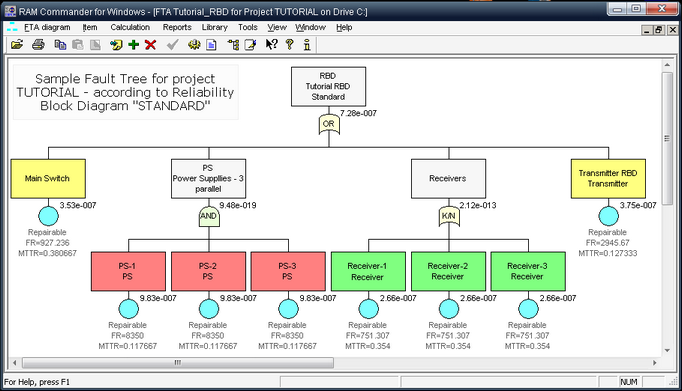Screen dimensions: 682x391
Task: Open the Calculation menu
Action: tap(130, 27)
